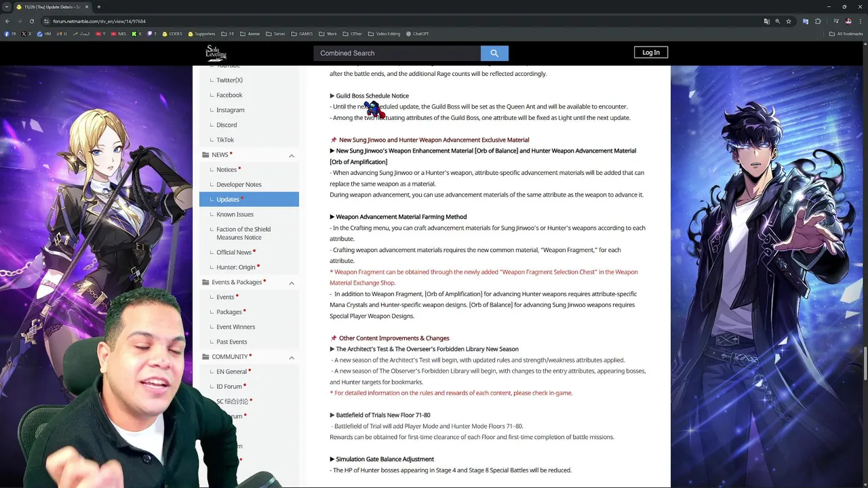Open the HM bookmark
This screenshot has width=868, height=488.
click(44, 34)
